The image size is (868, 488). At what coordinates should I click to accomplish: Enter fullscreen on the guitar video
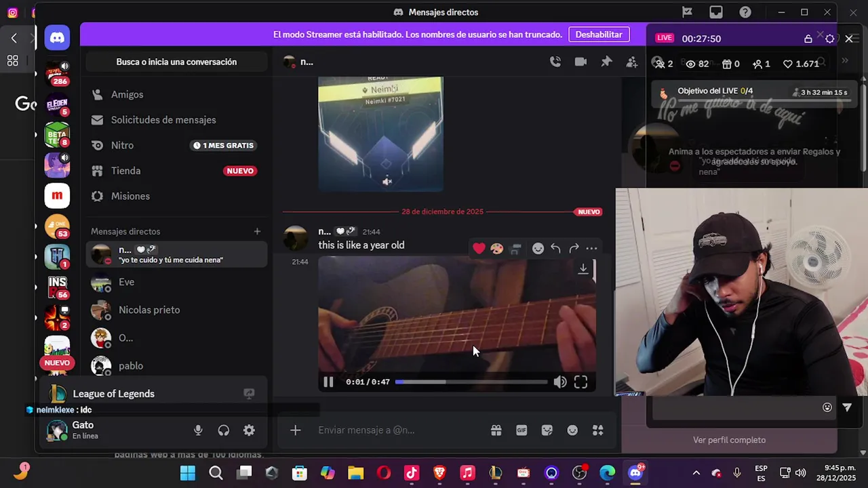(581, 382)
